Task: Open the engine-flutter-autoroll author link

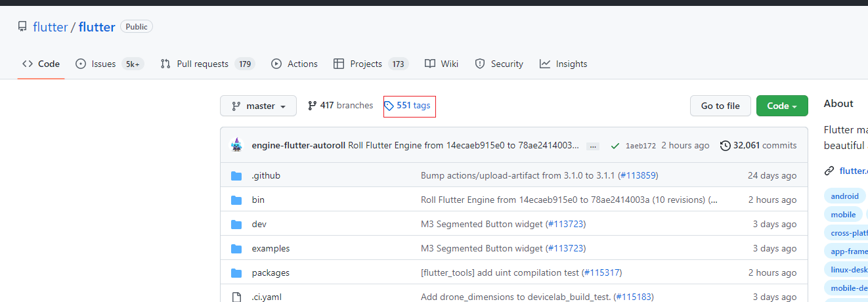Action: (299, 145)
